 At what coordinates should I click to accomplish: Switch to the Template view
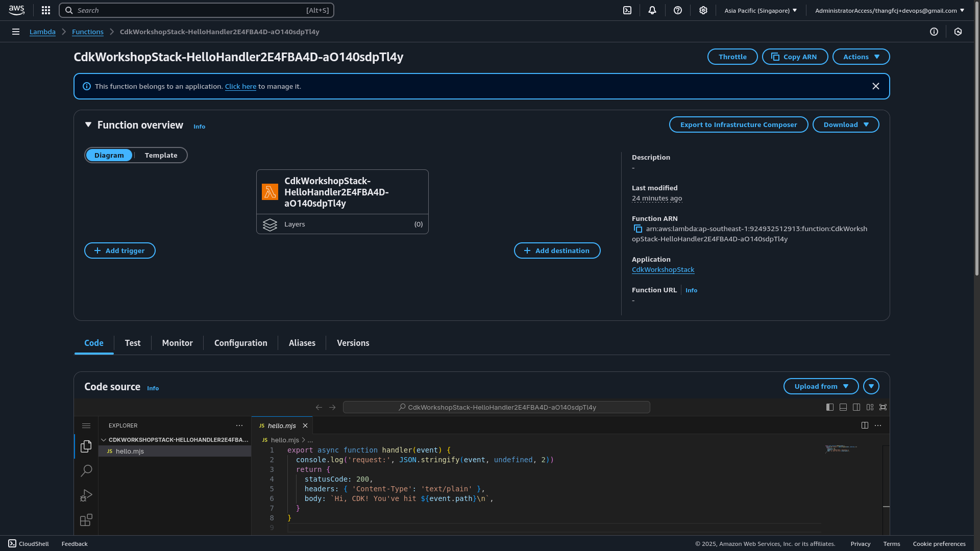coord(161,155)
